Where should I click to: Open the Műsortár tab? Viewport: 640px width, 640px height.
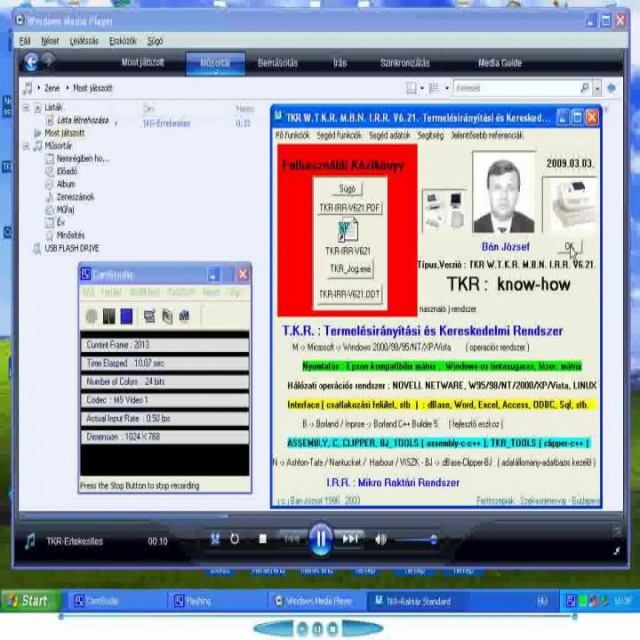click(215, 63)
